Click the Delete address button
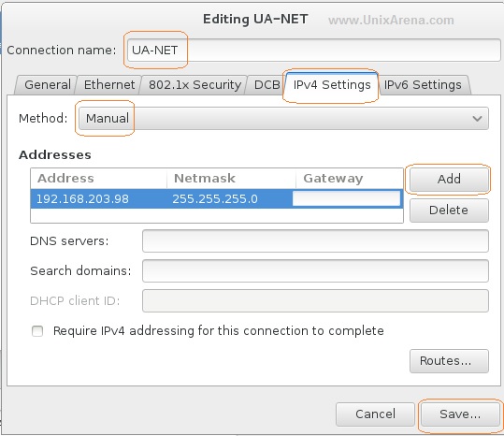This screenshot has width=504, height=436. pos(449,211)
